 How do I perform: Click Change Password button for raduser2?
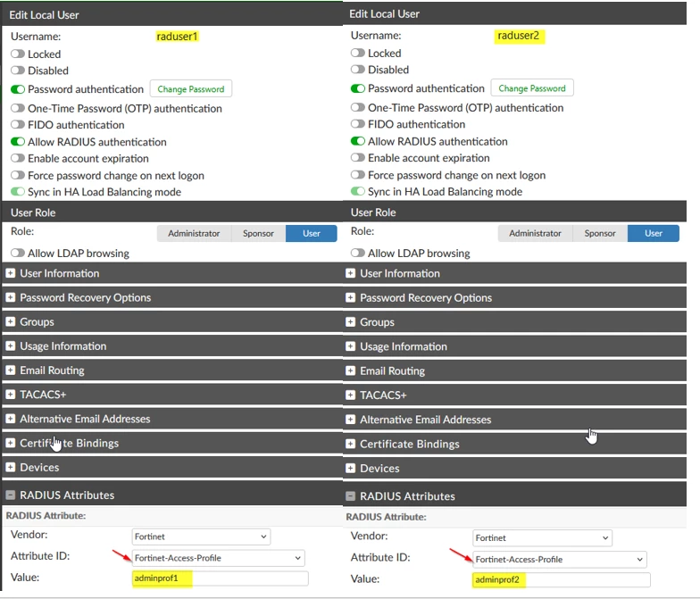(532, 87)
